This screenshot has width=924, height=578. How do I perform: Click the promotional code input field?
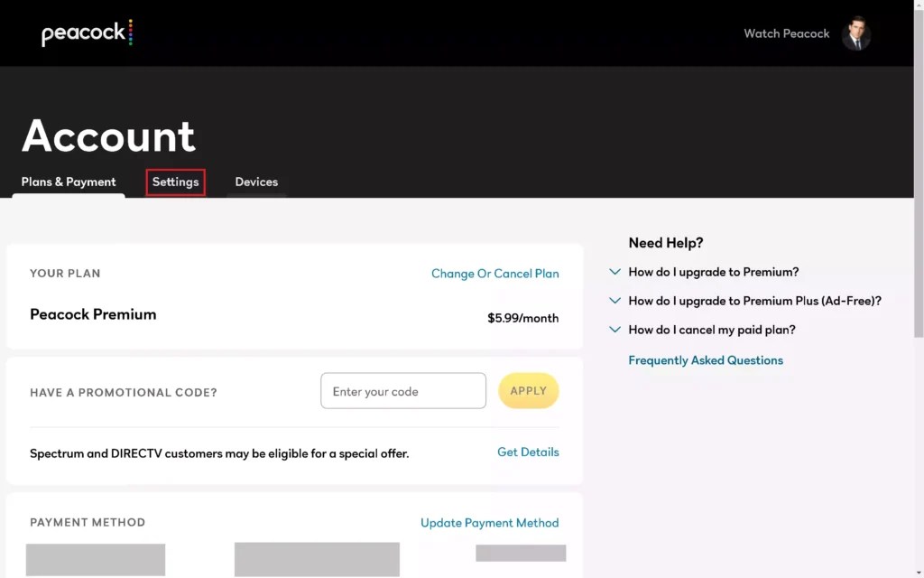402,390
